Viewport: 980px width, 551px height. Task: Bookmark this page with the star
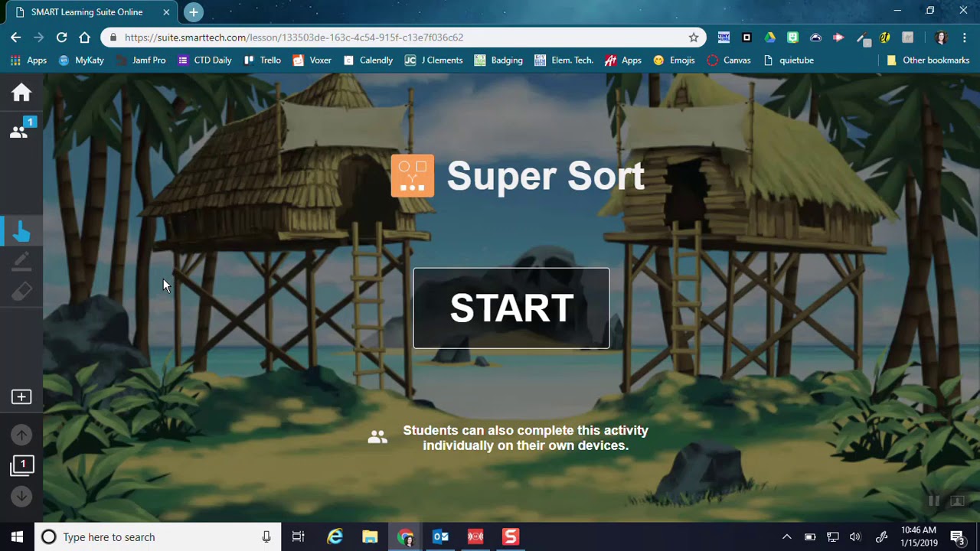tap(694, 37)
